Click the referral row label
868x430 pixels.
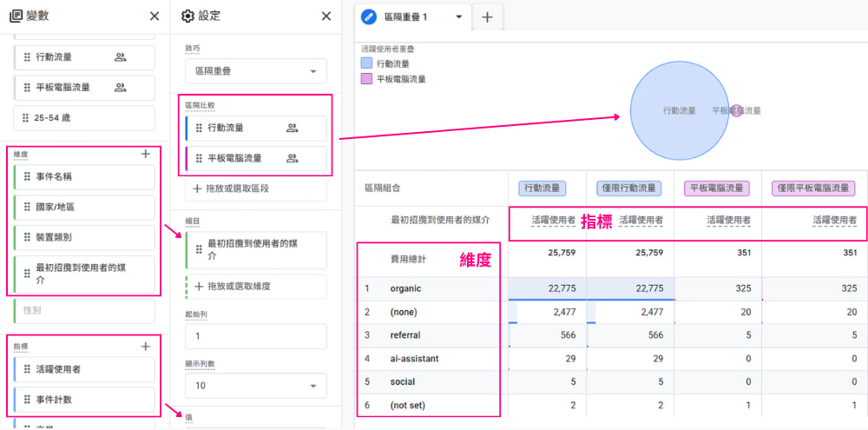[405, 335]
